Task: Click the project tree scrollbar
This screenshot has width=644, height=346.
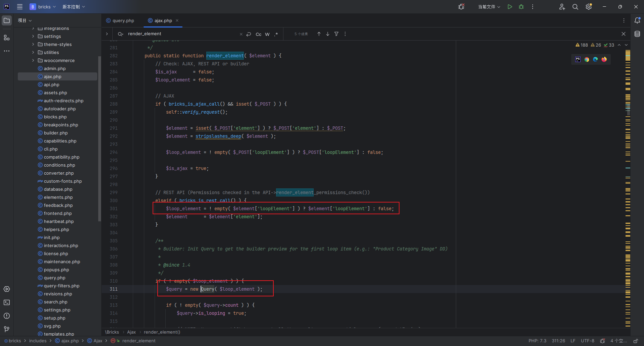Action: click(99, 138)
